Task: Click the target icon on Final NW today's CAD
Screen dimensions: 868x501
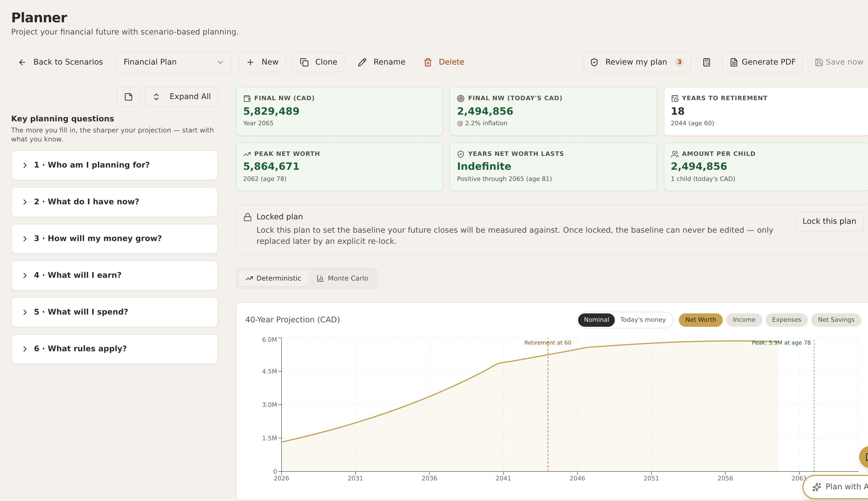Action: click(x=461, y=99)
